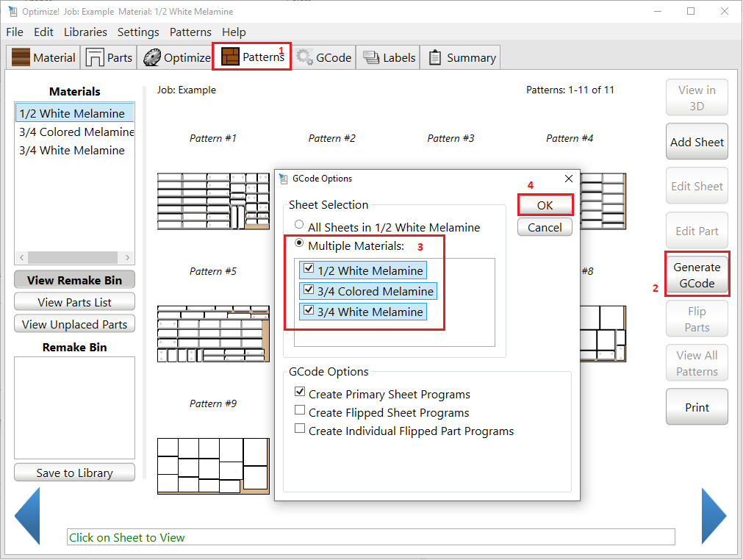
Task: Open the Labels tab
Action: 390,58
